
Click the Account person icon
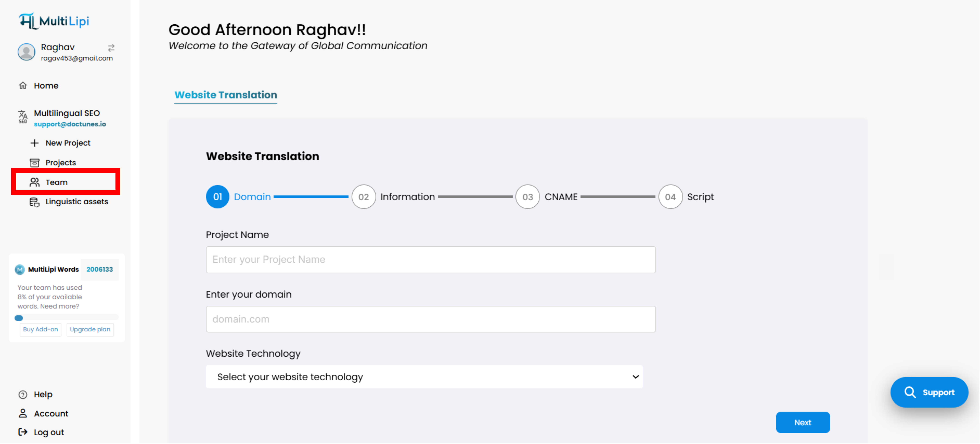tap(23, 414)
